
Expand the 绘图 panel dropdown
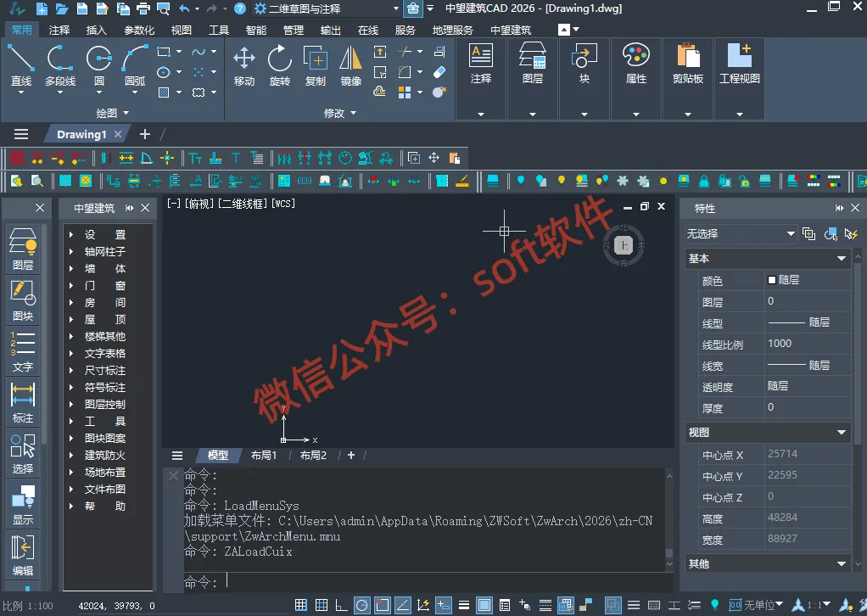click(112, 113)
